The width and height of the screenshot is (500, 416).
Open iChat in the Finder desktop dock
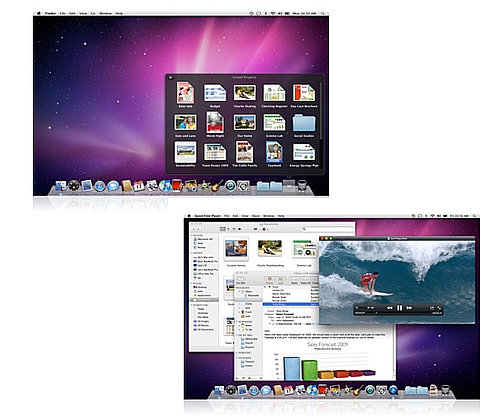coord(113,186)
